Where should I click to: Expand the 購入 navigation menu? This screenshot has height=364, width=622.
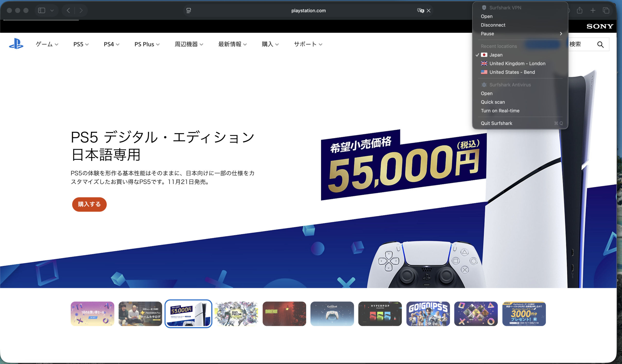(x=270, y=44)
